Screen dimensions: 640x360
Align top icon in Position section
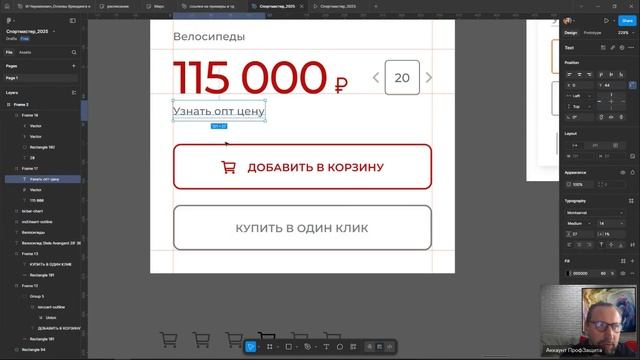pos(601,75)
